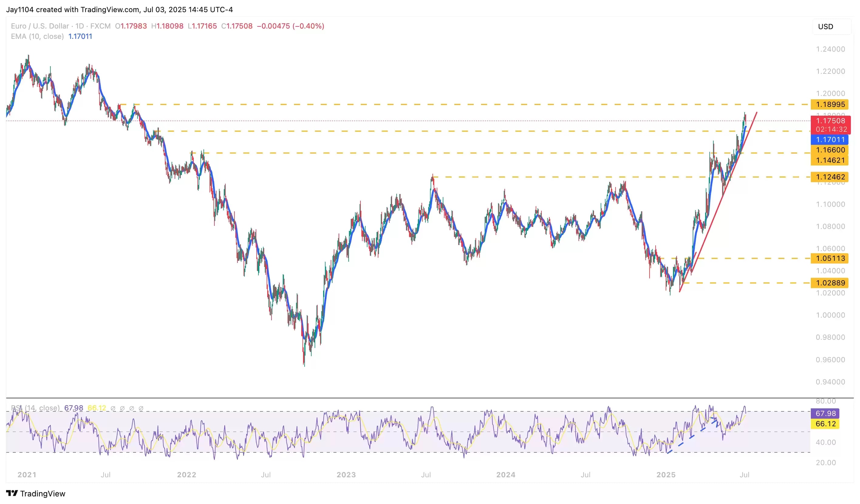
Task: Click the 2025 label on time axis
Action: [666, 475]
